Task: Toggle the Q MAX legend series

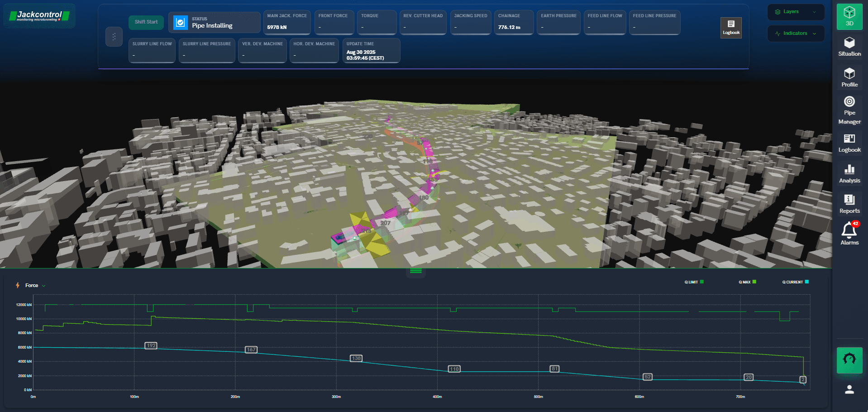Action: [747, 282]
